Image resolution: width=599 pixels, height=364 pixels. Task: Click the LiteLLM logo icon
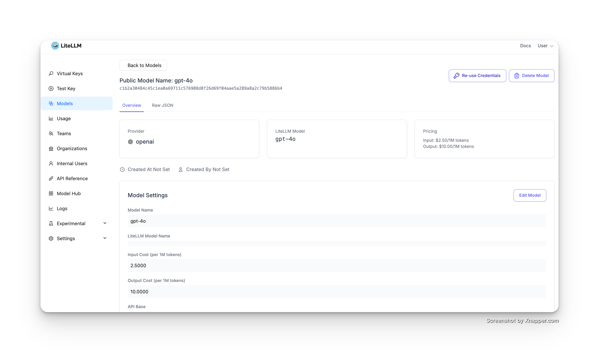55,46
